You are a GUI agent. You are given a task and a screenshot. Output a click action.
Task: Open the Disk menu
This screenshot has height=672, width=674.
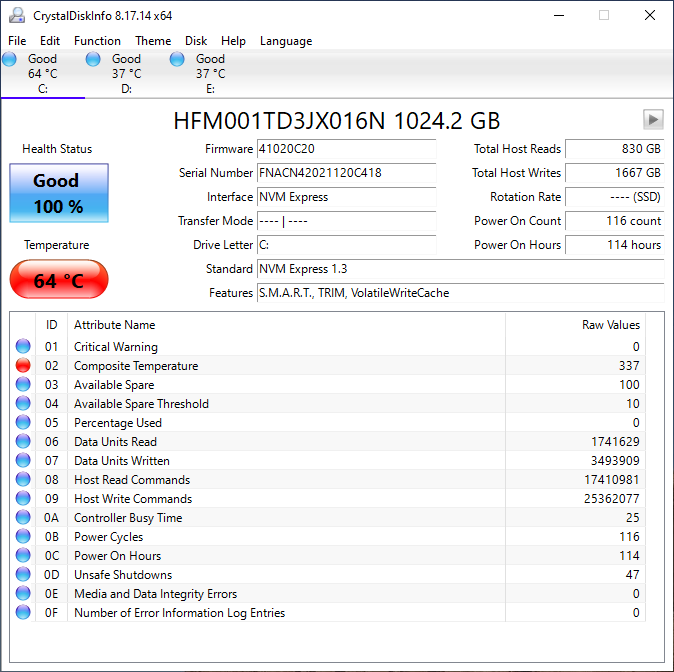tap(196, 41)
